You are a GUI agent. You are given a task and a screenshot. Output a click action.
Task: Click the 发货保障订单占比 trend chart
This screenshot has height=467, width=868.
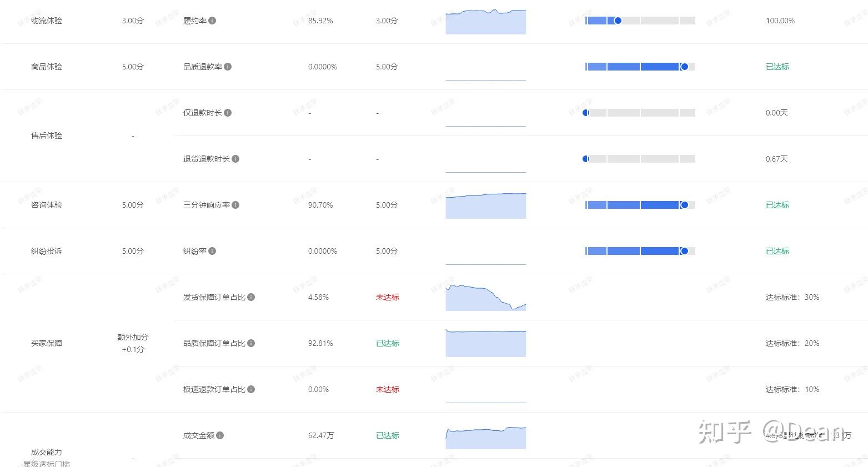pyautogui.click(x=485, y=298)
